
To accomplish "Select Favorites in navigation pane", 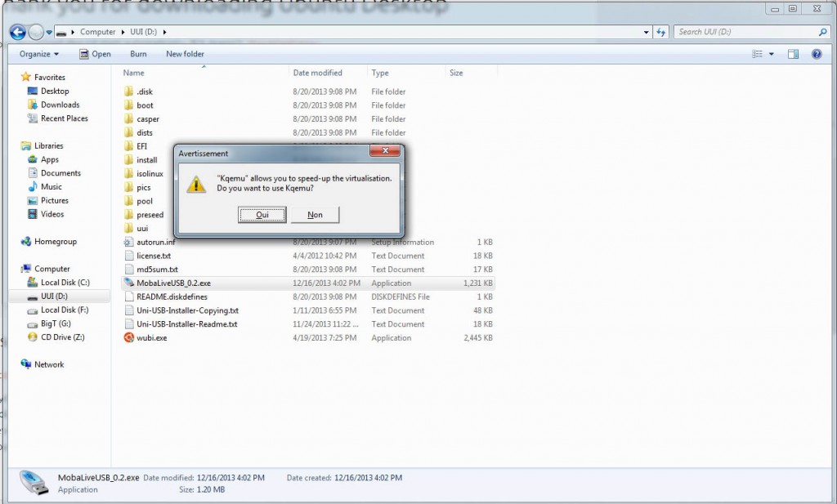I will tap(49, 78).
